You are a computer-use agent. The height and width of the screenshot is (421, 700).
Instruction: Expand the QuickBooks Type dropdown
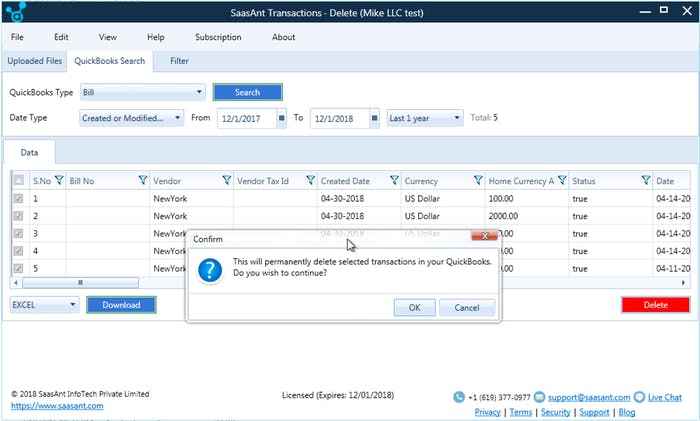click(x=199, y=92)
